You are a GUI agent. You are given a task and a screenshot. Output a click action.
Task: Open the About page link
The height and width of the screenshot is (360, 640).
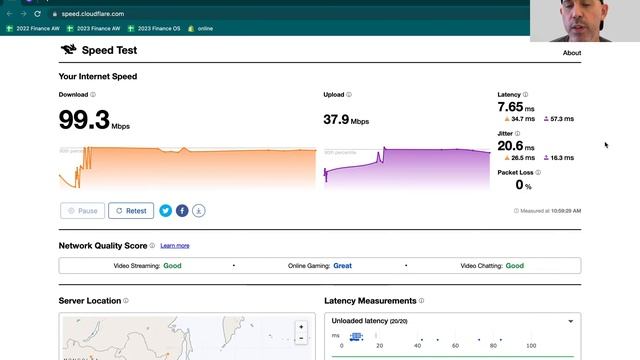click(x=572, y=53)
